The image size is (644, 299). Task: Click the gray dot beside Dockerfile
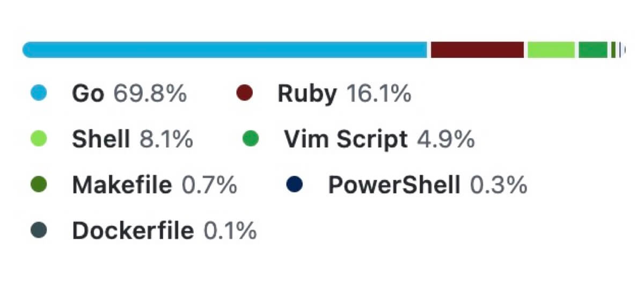39,231
